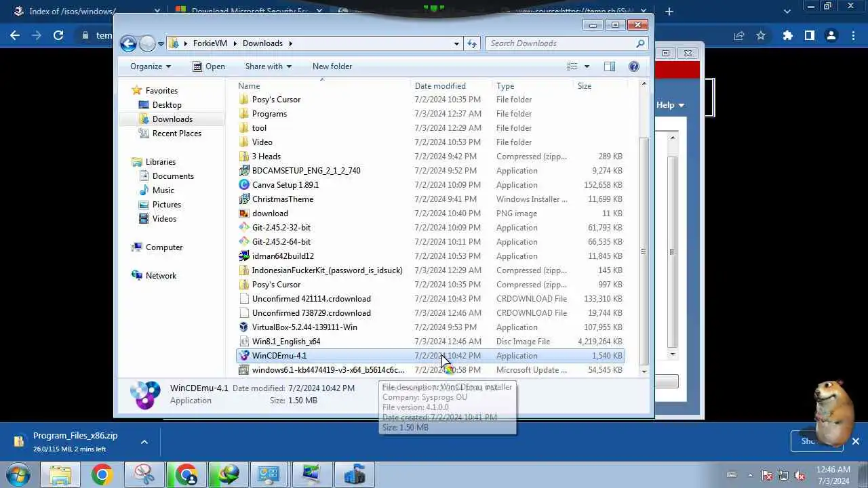Open the Pictures library
Image resolution: width=868 pixels, height=488 pixels.
167,205
